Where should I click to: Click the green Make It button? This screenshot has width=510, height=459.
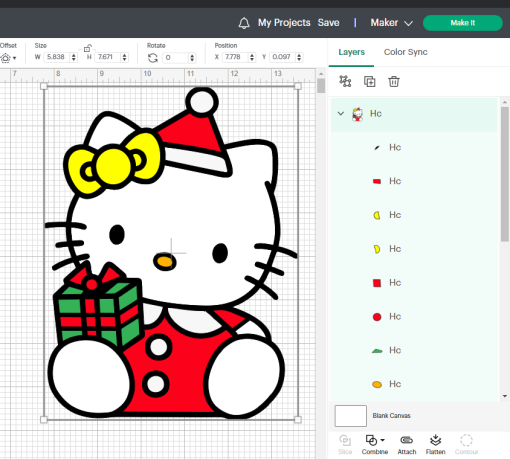(463, 23)
